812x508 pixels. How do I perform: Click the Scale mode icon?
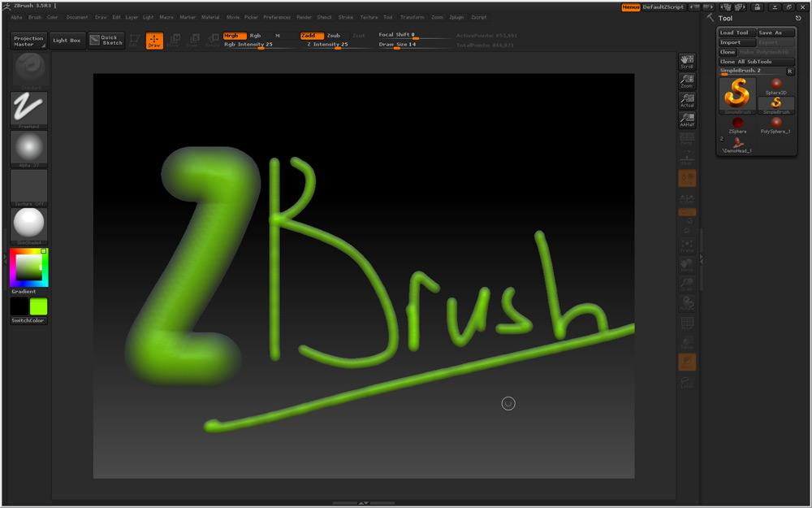click(x=193, y=41)
